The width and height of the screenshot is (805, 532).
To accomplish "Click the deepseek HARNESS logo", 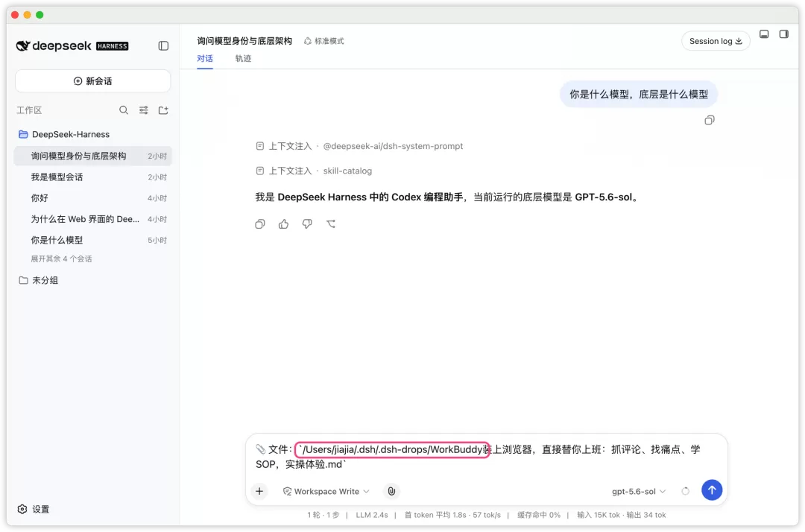I will [x=72, y=45].
